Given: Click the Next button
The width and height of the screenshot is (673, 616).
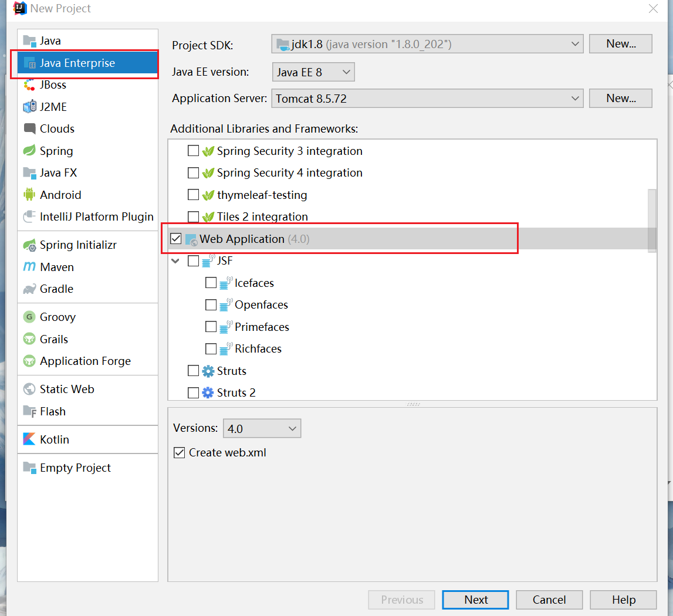Looking at the screenshot, I should (476, 600).
